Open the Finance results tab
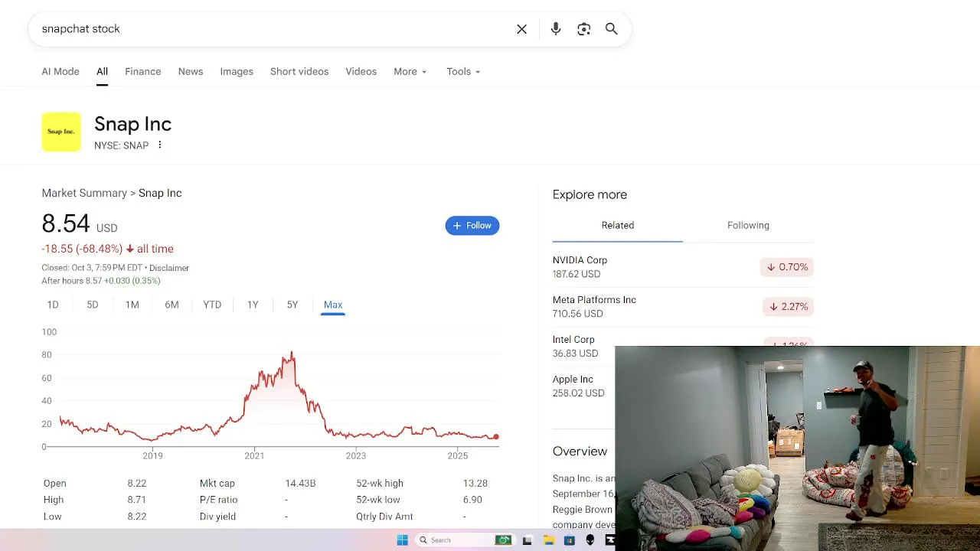Viewport: 980px width, 551px height. (143, 71)
